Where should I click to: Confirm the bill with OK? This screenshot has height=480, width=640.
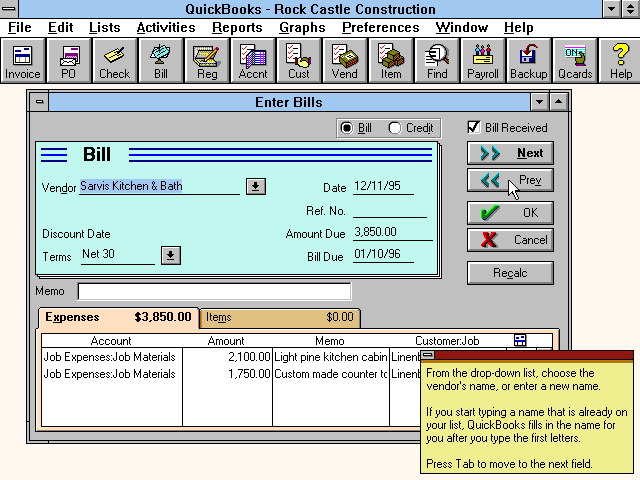coord(510,213)
